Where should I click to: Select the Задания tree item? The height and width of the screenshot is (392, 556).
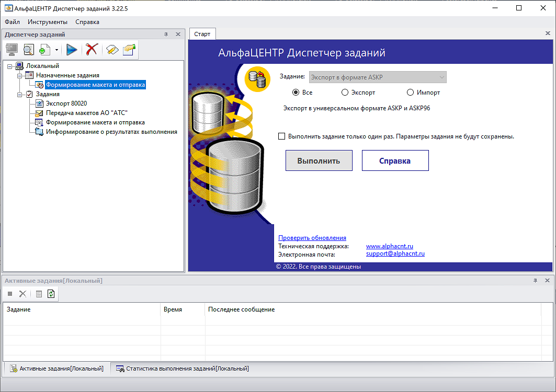pyautogui.click(x=48, y=94)
